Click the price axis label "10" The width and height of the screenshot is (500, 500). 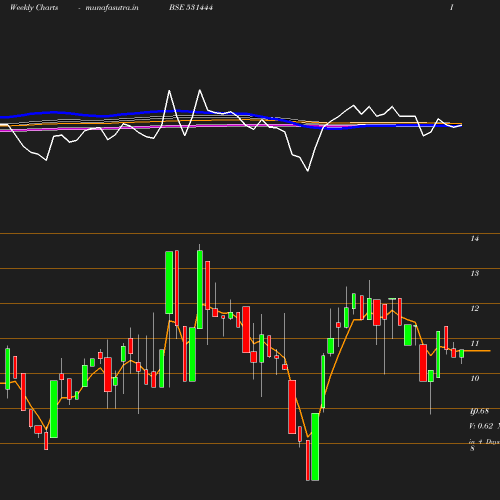pyautogui.click(x=475, y=378)
